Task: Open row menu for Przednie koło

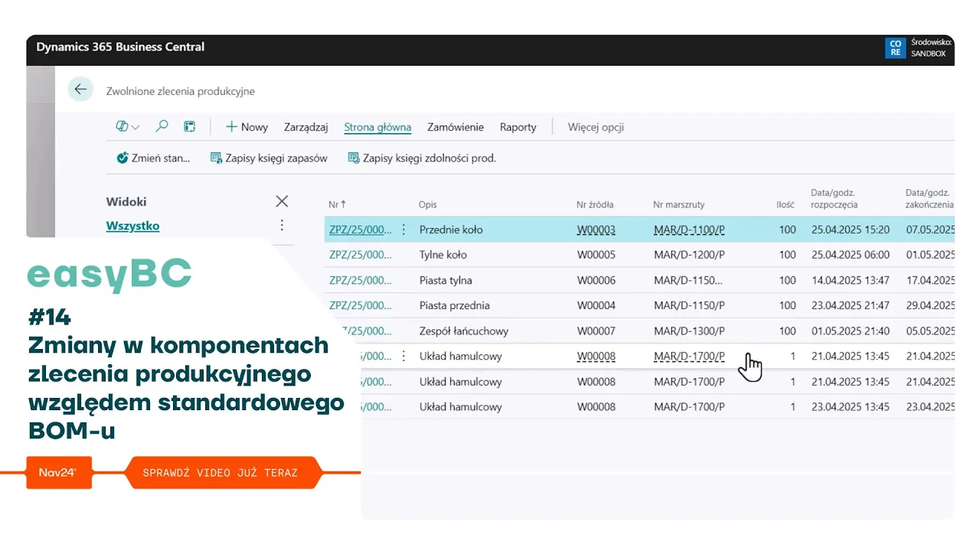Action: [404, 230]
